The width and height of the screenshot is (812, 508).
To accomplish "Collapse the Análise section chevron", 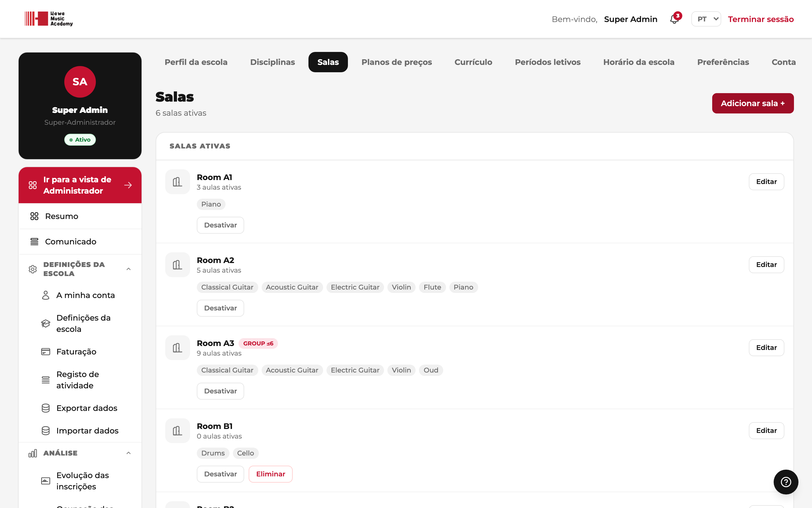I will point(129,453).
